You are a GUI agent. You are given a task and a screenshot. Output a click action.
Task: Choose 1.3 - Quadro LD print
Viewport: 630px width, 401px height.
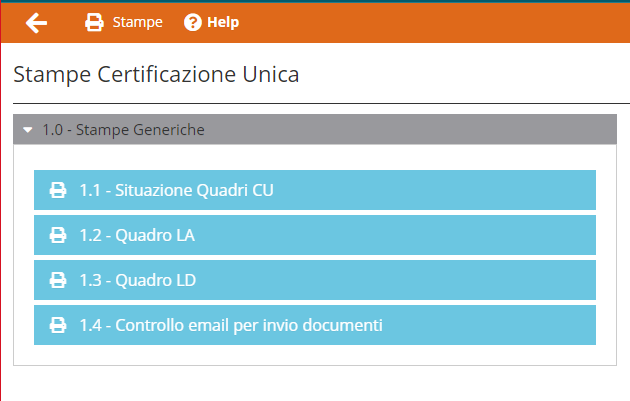coord(315,280)
